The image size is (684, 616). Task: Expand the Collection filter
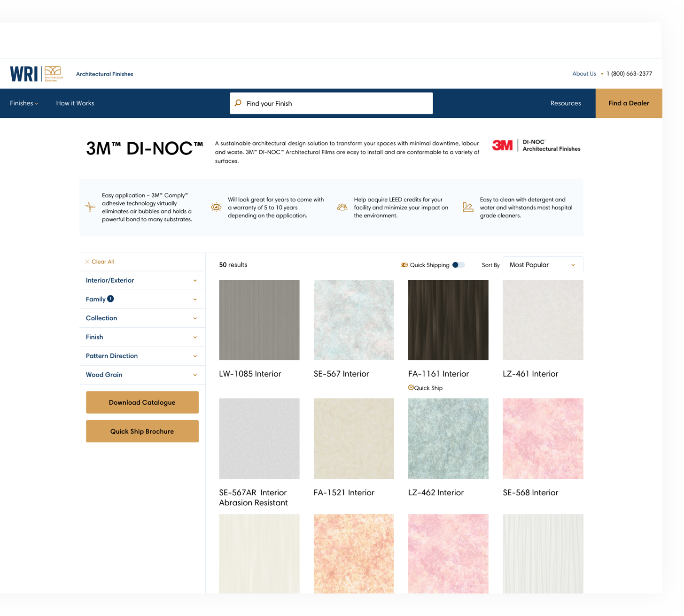click(x=142, y=318)
